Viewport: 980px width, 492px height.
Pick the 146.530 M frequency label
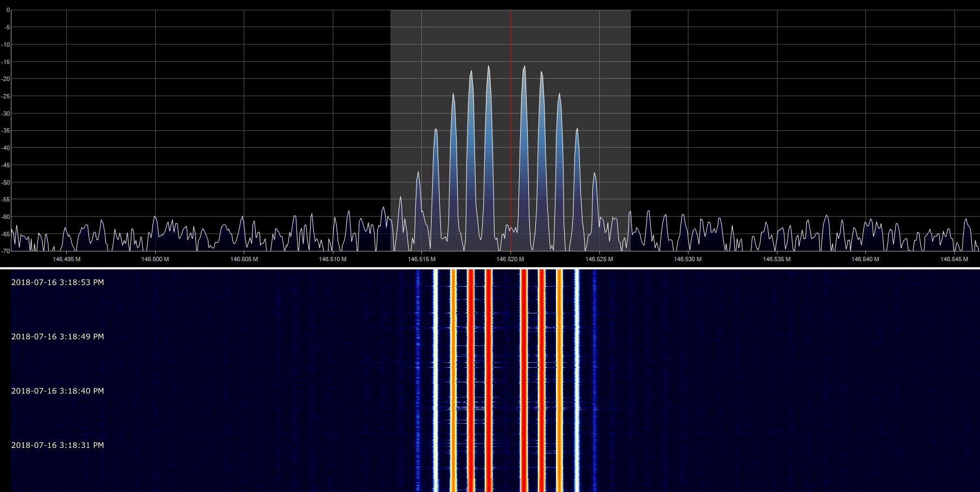(x=688, y=259)
